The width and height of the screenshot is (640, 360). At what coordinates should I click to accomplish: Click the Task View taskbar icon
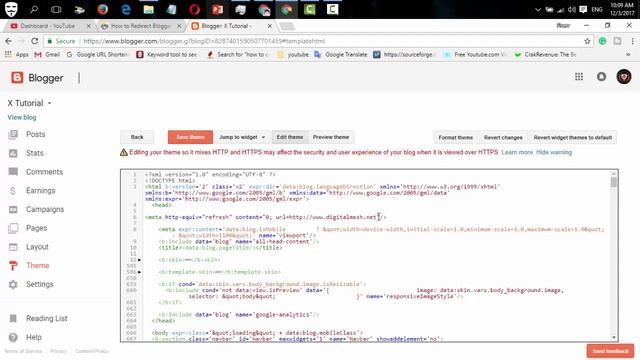pyautogui.click(x=56, y=9)
